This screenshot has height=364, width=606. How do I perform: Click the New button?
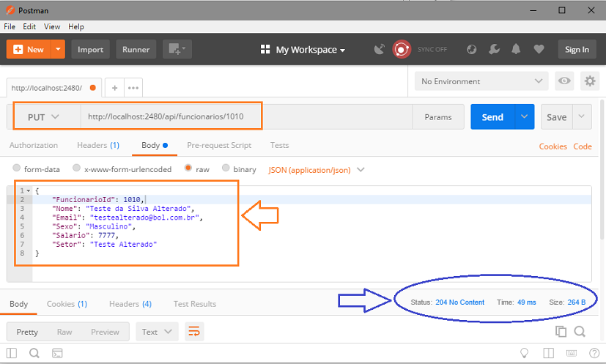point(29,50)
